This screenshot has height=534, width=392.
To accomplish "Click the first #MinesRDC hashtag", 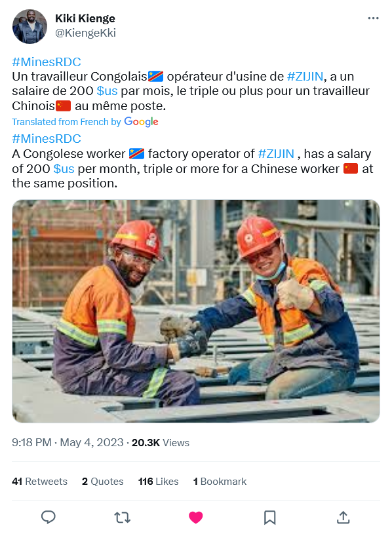I will 47,62.
